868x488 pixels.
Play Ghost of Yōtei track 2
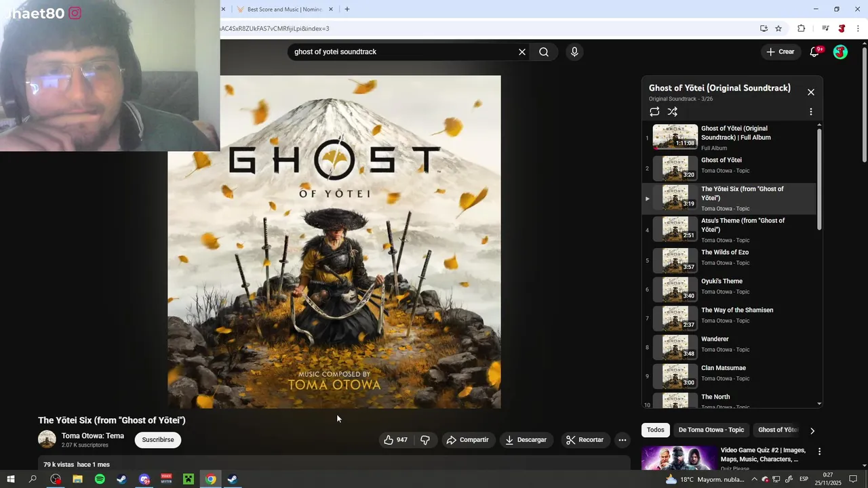[x=729, y=167]
